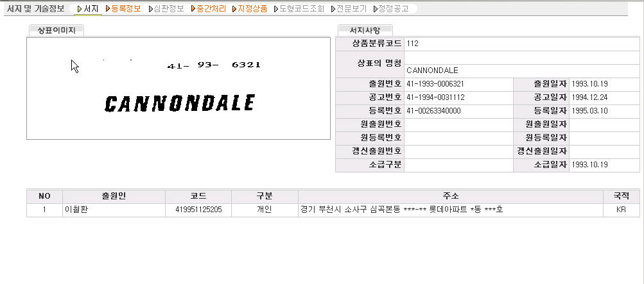Click the 주소 column header
Screen dimensions: 644x284
click(451, 196)
